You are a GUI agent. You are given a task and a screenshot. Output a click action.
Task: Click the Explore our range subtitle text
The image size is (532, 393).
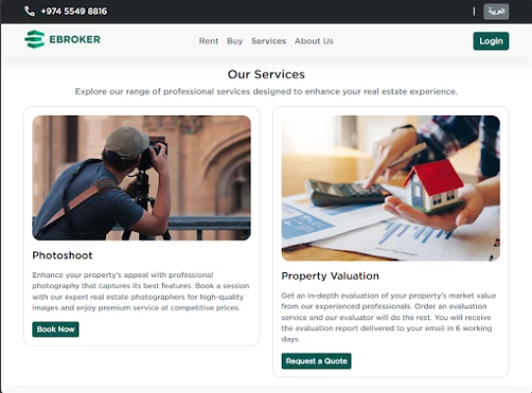point(266,91)
